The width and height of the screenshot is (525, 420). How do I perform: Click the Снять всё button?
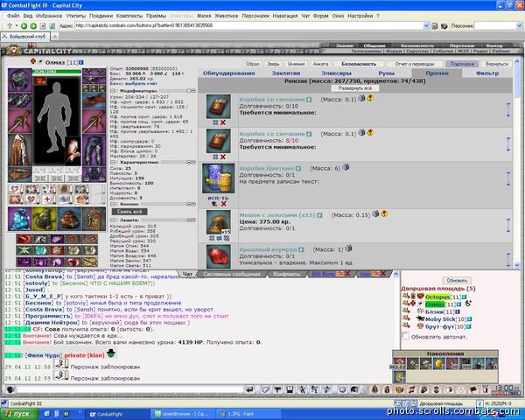129,212
